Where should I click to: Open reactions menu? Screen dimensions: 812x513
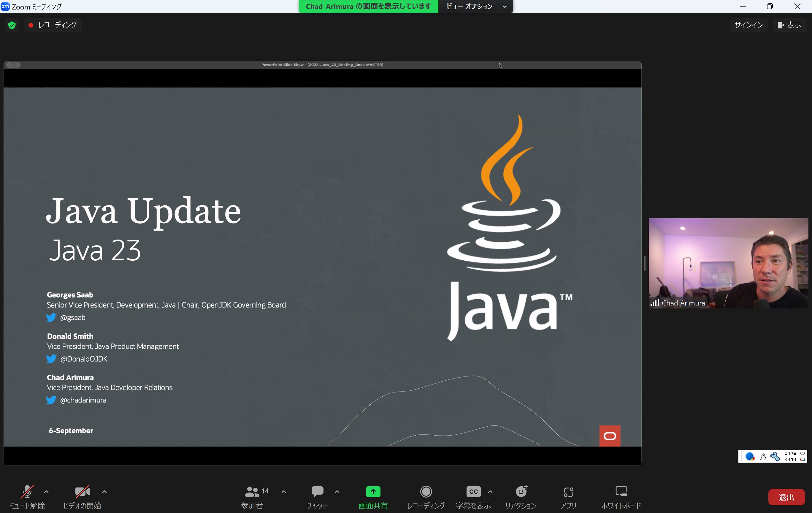click(x=521, y=497)
